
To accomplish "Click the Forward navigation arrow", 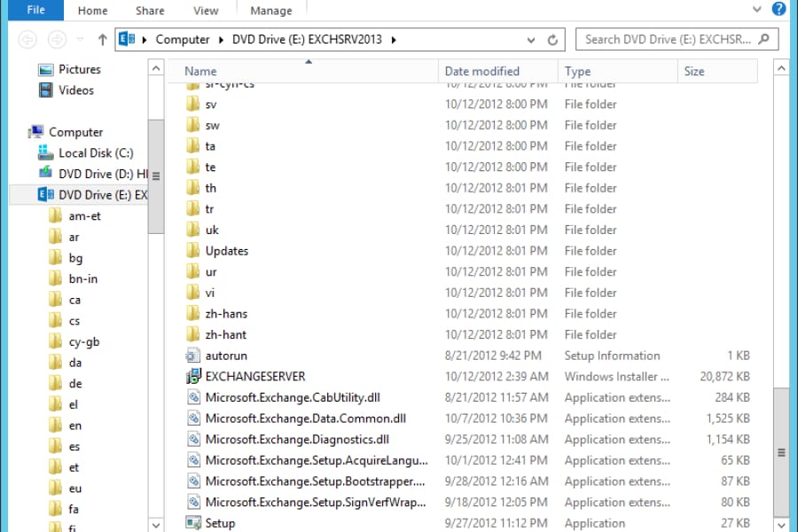I will [57, 40].
